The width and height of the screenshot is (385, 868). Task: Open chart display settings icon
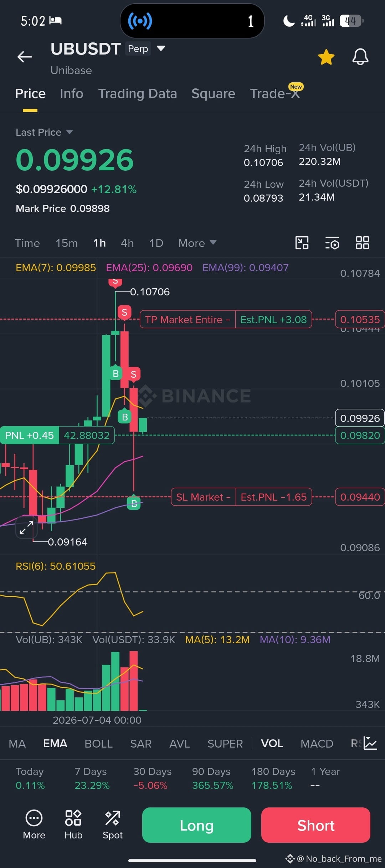[x=332, y=243]
